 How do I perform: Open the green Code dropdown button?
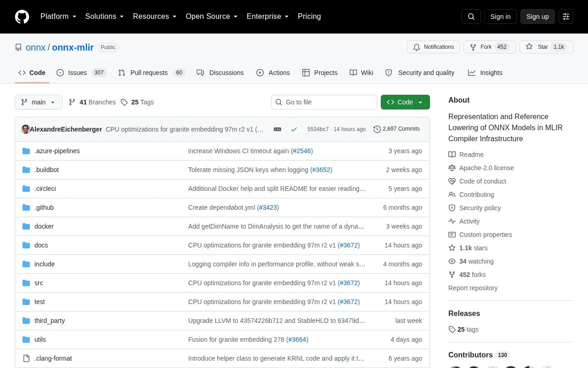point(405,102)
